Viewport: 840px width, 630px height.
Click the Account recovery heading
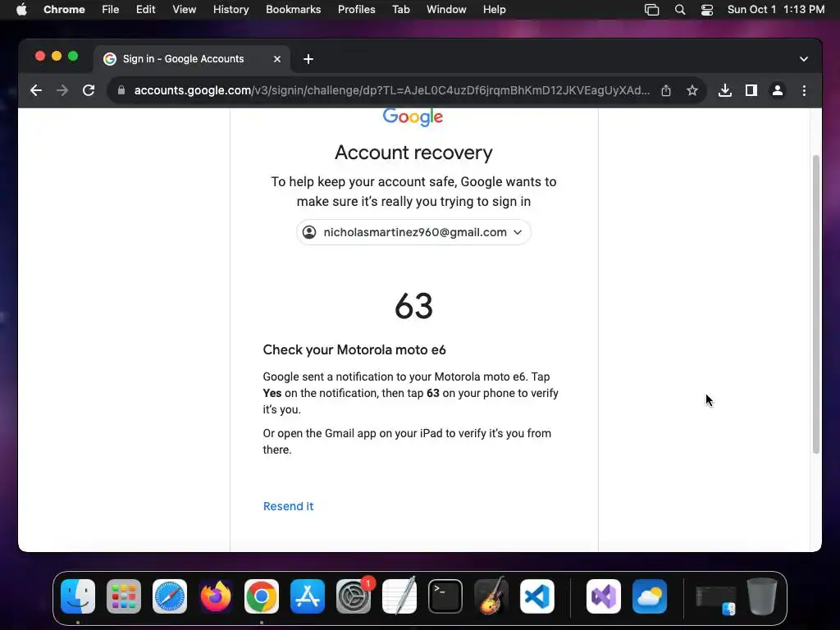(x=413, y=153)
